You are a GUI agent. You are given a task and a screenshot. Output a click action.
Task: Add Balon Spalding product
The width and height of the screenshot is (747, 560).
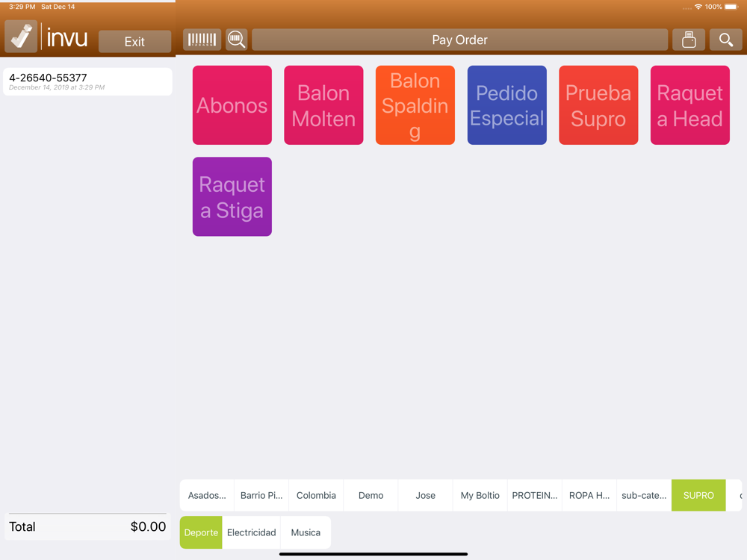tap(415, 105)
